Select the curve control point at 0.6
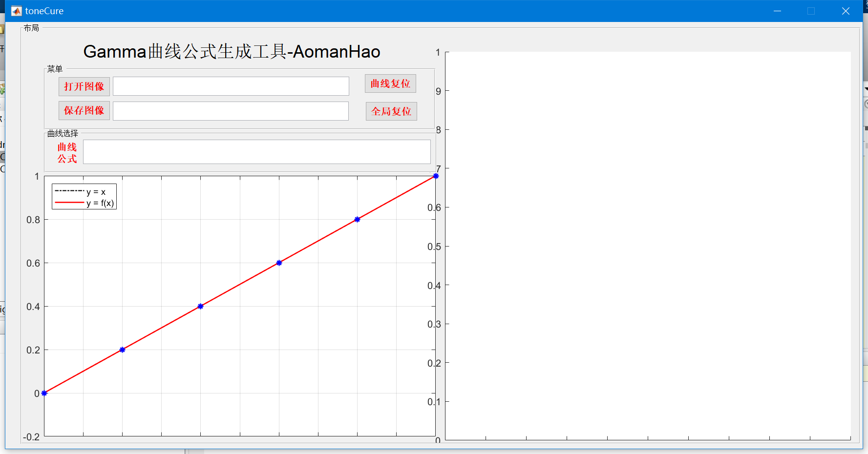This screenshot has width=868, height=454. [x=278, y=263]
